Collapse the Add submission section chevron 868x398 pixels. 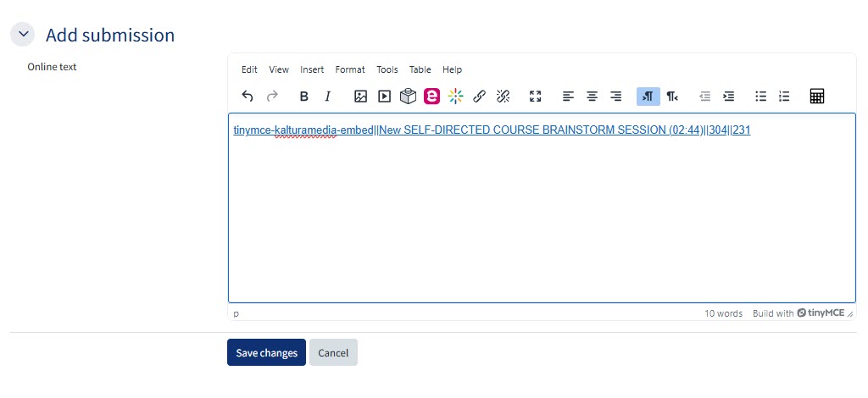point(23,35)
